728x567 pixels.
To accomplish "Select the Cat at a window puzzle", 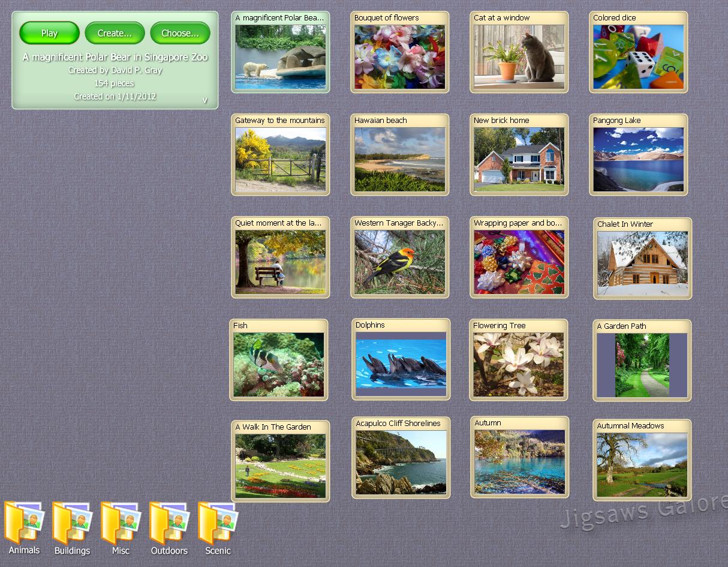I will tap(519, 51).
